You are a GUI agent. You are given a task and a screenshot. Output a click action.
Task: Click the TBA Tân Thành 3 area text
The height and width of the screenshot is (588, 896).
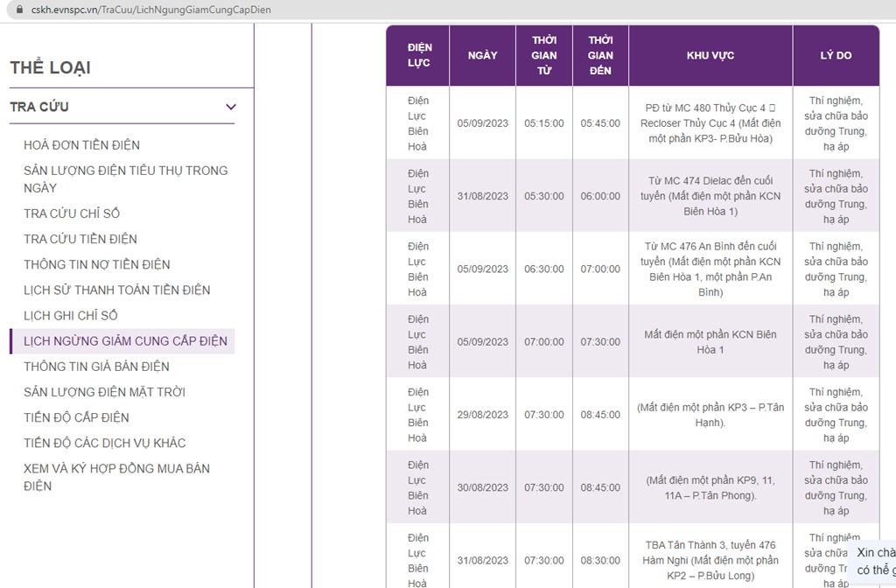click(710, 561)
